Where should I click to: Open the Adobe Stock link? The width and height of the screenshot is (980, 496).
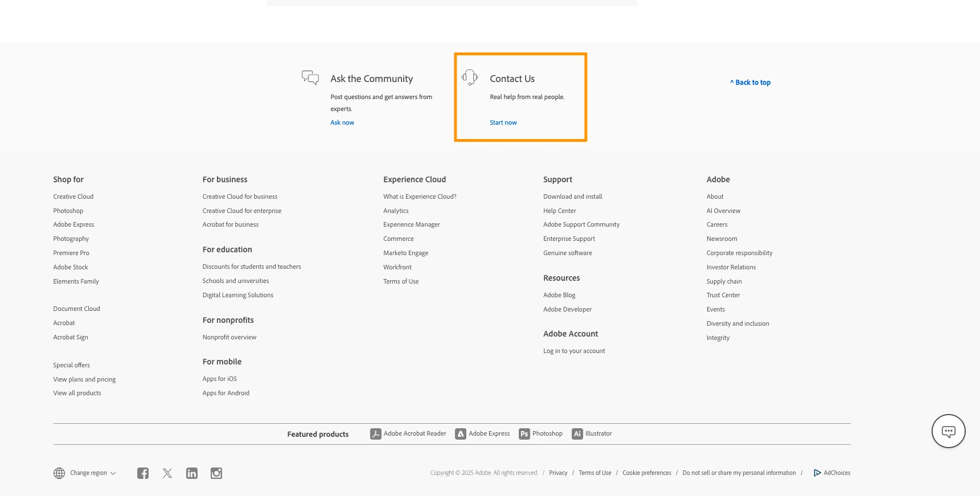click(x=71, y=267)
